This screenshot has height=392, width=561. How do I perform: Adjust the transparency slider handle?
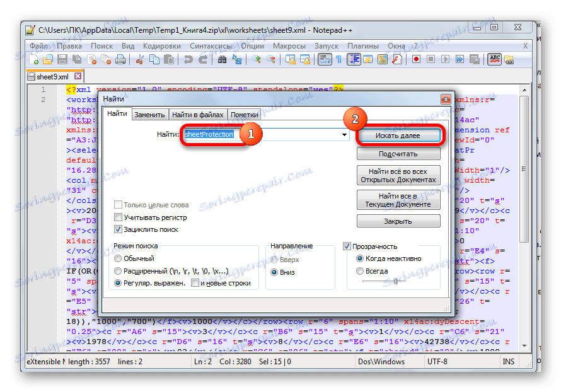pos(396,282)
